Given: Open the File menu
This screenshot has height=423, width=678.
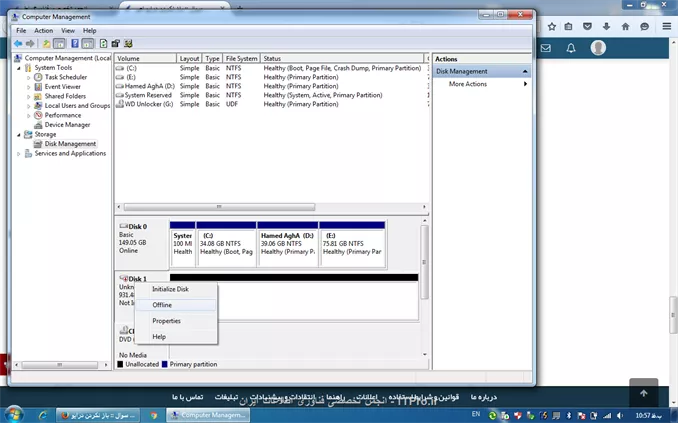Looking at the screenshot, I should 21,31.
